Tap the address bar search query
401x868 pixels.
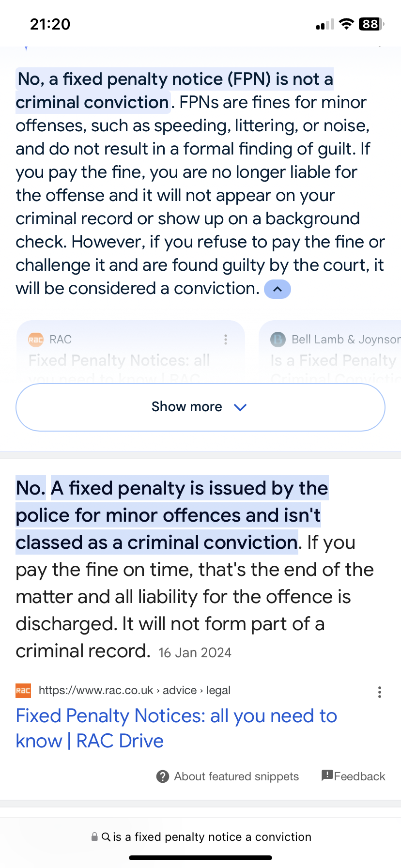coord(212,837)
